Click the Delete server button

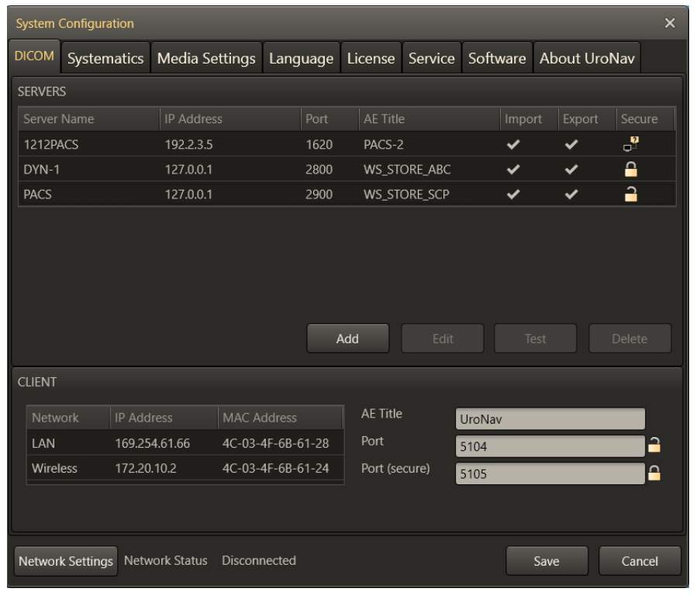point(630,339)
